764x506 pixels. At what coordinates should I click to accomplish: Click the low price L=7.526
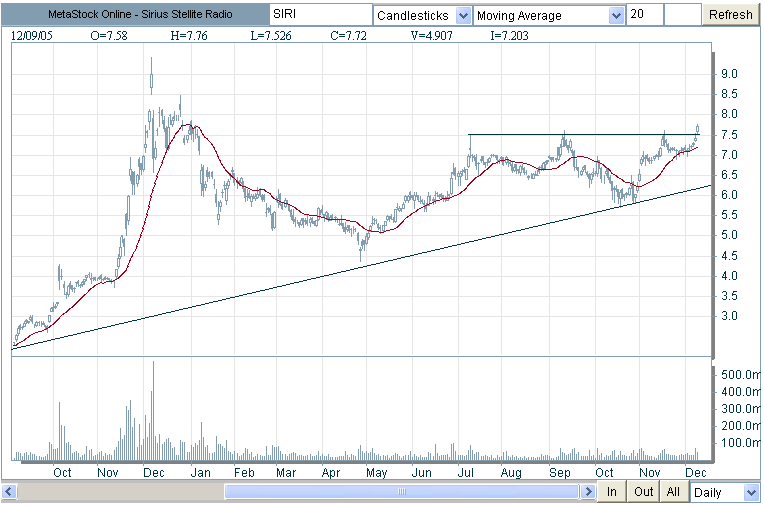[271, 36]
